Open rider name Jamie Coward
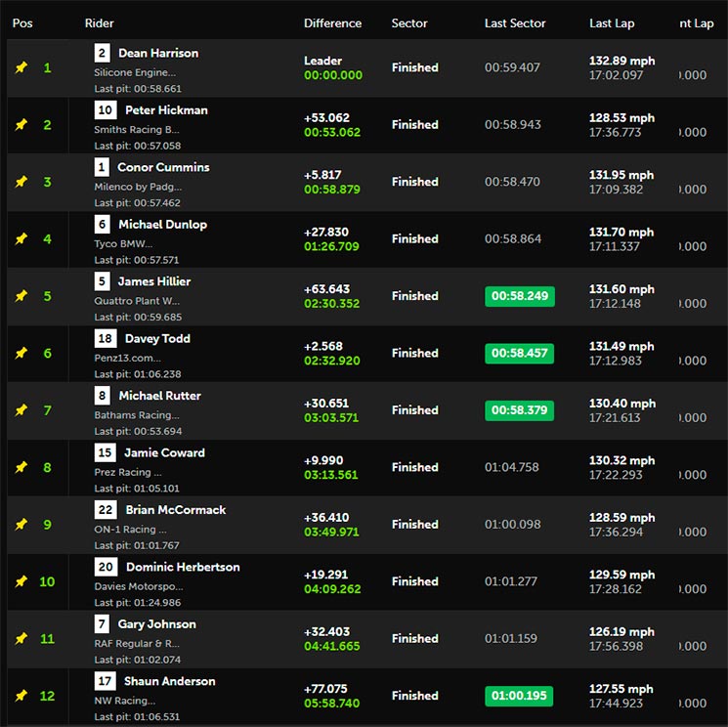Image resolution: width=728 pixels, height=727 pixels. pyautogui.click(x=164, y=453)
